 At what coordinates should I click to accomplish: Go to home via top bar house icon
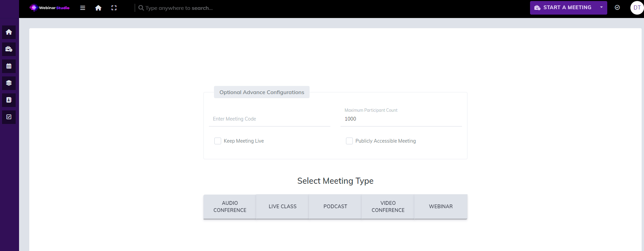click(x=98, y=8)
